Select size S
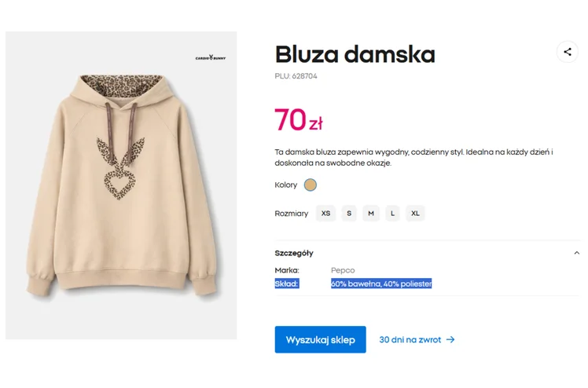588x388 pixels. point(349,213)
